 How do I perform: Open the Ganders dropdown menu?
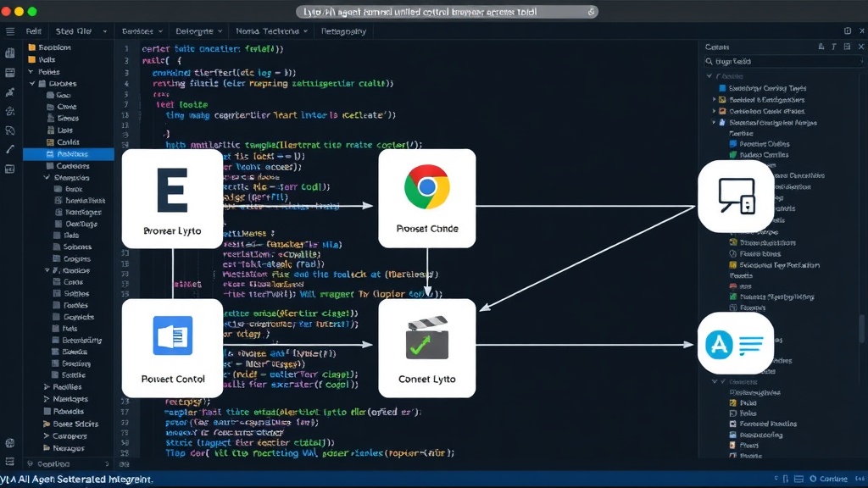[142, 31]
